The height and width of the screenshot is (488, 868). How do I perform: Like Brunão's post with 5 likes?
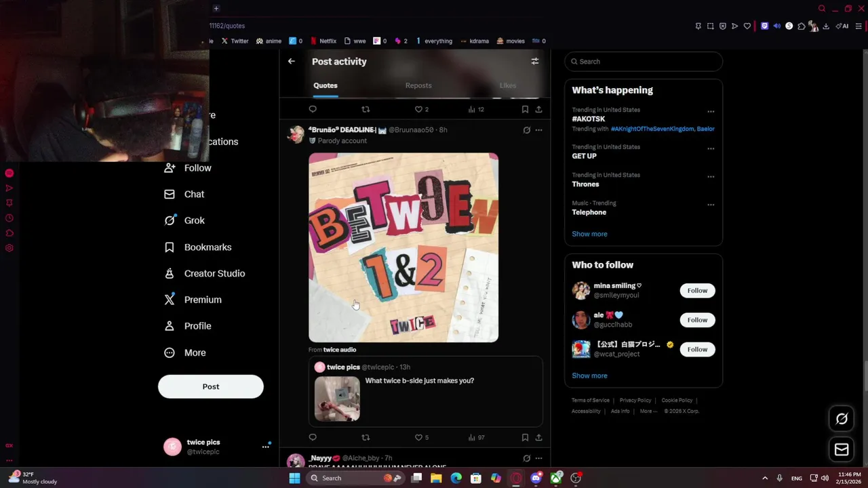pos(421,437)
